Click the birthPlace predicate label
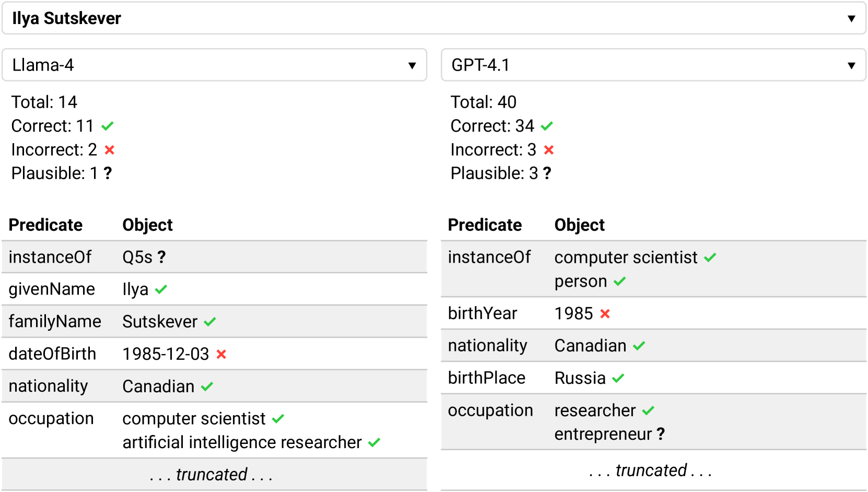Image resolution: width=868 pixels, height=492 pixels. (x=486, y=378)
